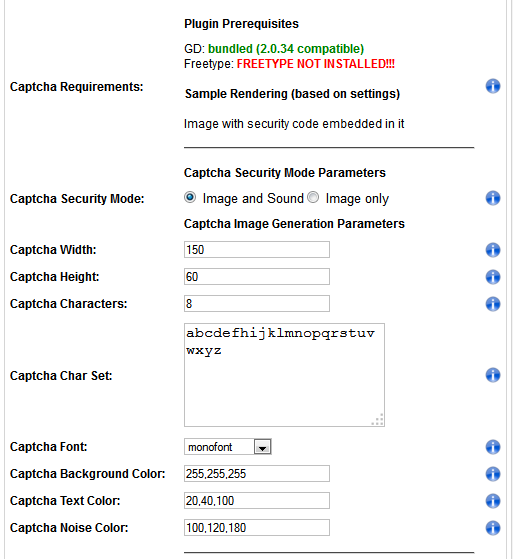
Task: Show help for Captcha Security Mode
Action: coord(493,198)
